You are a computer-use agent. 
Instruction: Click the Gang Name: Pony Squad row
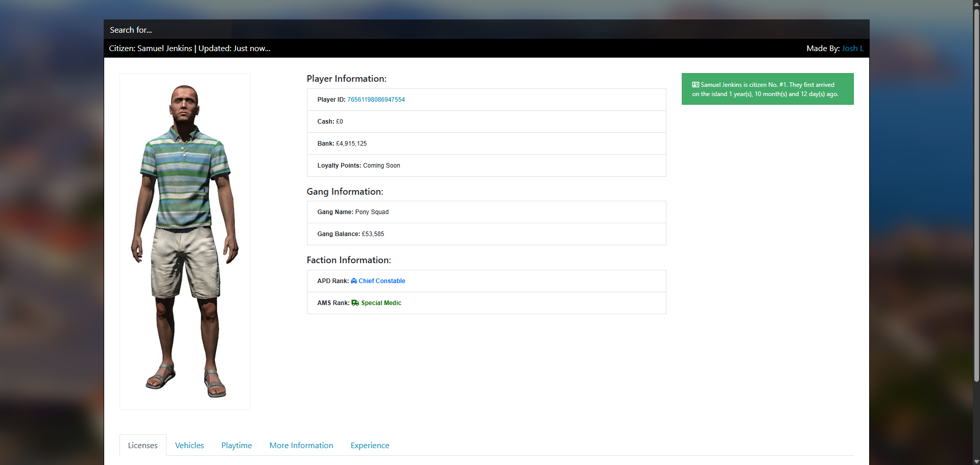[x=486, y=212]
